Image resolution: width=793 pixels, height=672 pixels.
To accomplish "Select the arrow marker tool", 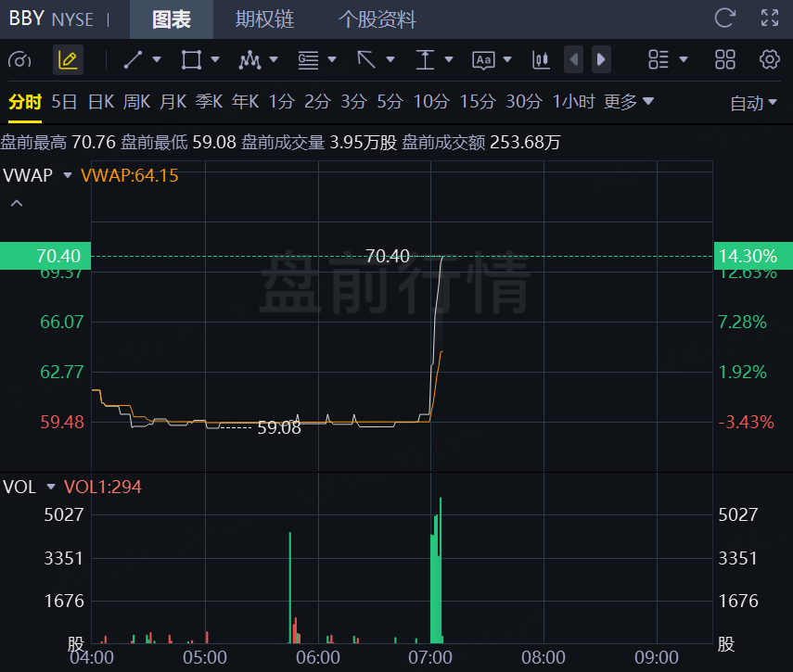I will 366,60.
